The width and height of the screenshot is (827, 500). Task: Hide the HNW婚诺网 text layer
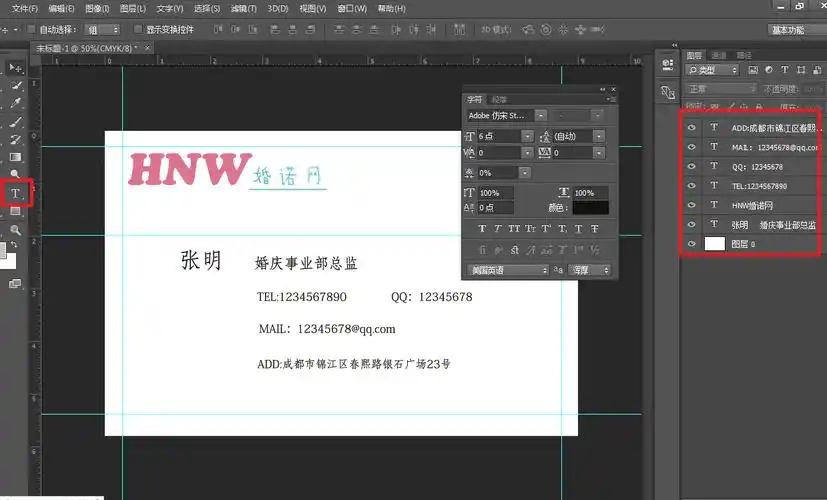tap(691, 205)
